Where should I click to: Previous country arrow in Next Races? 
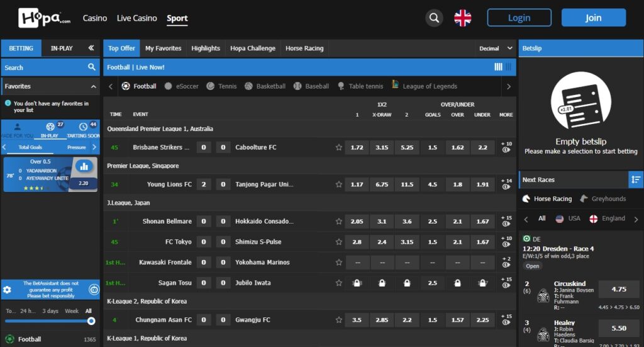pyautogui.click(x=526, y=219)
